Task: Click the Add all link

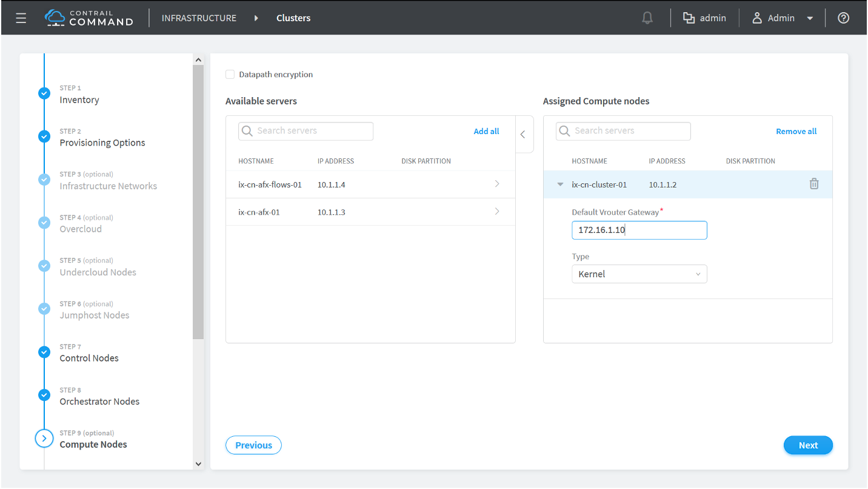Action: click(x=486, y=132)
